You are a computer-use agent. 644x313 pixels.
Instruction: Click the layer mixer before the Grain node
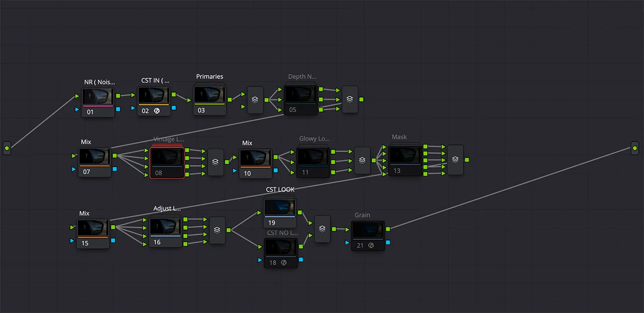[x=323, y=229]
